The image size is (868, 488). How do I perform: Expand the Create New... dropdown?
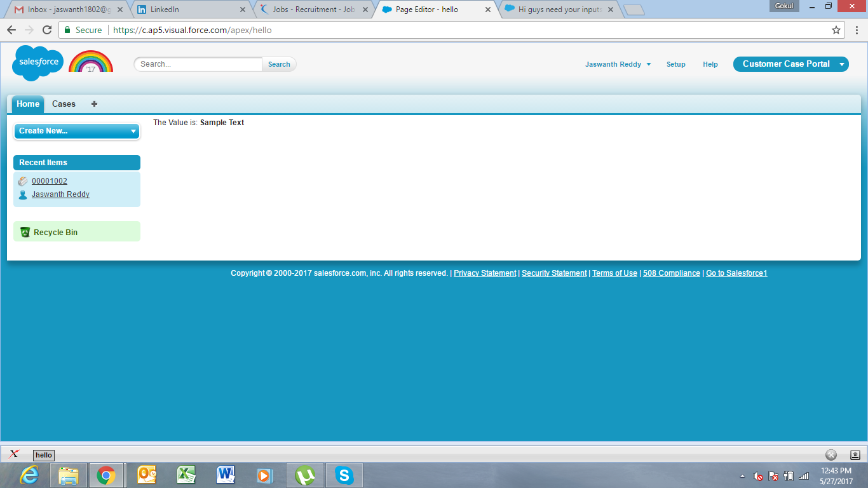(x=77, y=131)
